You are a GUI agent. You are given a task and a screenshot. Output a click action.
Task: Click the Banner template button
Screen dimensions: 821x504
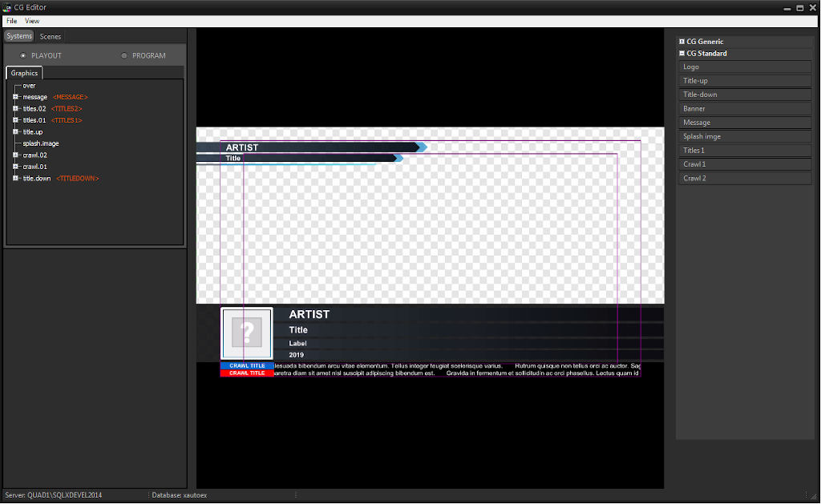(x=745, y=108)
